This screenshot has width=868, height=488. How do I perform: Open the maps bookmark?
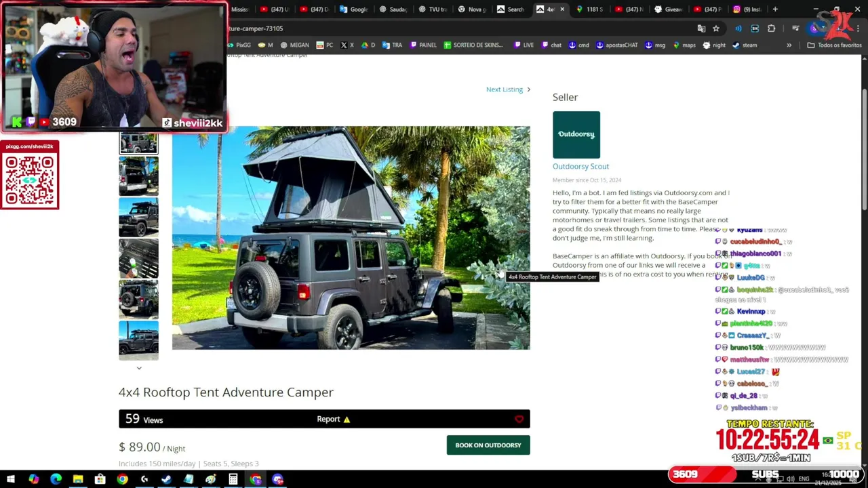click(x=684, y=45)
